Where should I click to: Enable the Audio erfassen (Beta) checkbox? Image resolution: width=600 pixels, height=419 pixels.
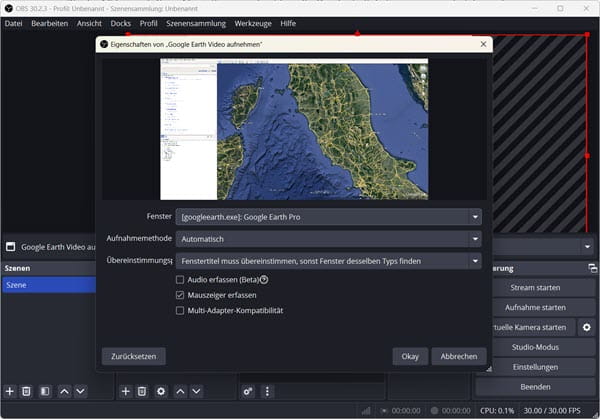pos(180,280)
